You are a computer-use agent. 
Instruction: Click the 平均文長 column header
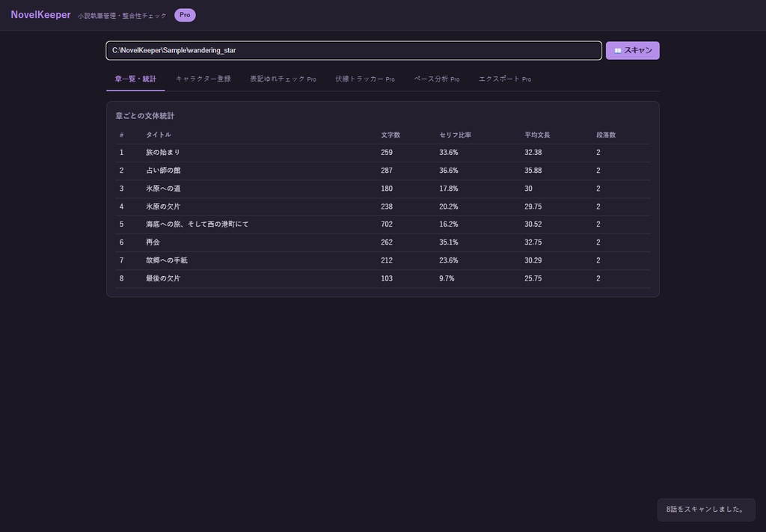click(x=537, y=135)
